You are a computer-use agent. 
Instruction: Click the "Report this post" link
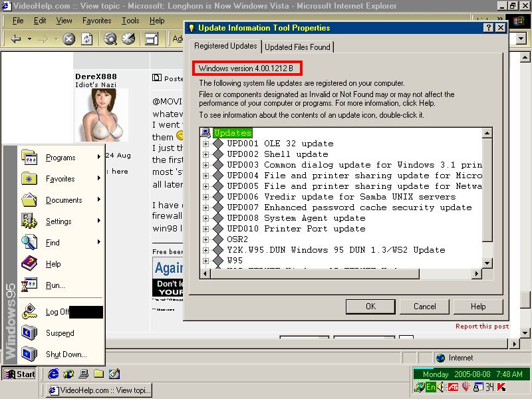click(x=482, y=326)
